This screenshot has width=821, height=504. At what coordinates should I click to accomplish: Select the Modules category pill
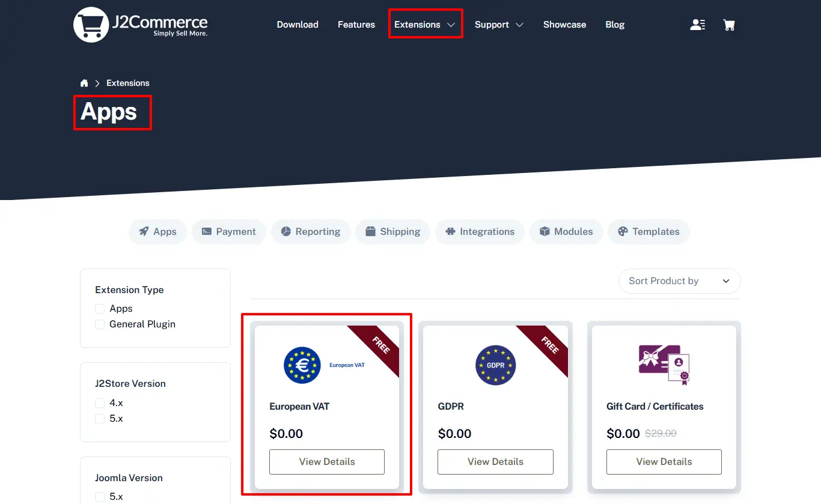[x=566, y=231]
